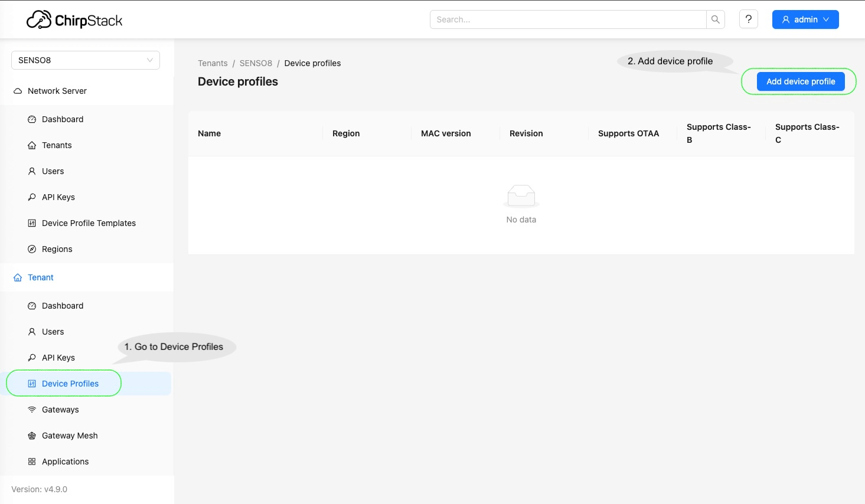
Task: Open the Tenant Dashboard menu item
Action: 63,306
